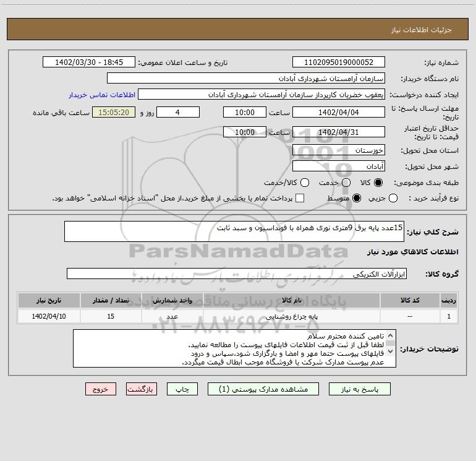Click the price validity time 10:00 field
Viewport: 476px width, 461px height.
(x=245, y=132)
